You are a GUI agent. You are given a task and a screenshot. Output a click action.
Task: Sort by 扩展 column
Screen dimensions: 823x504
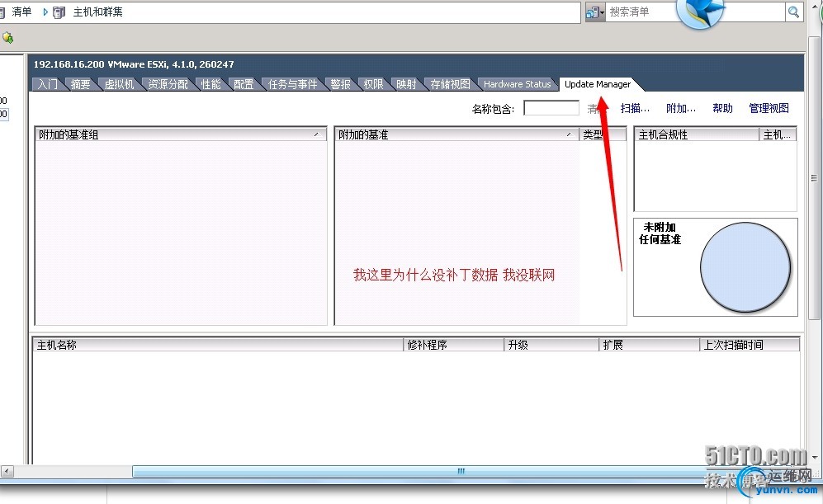(x=649, y=345)
